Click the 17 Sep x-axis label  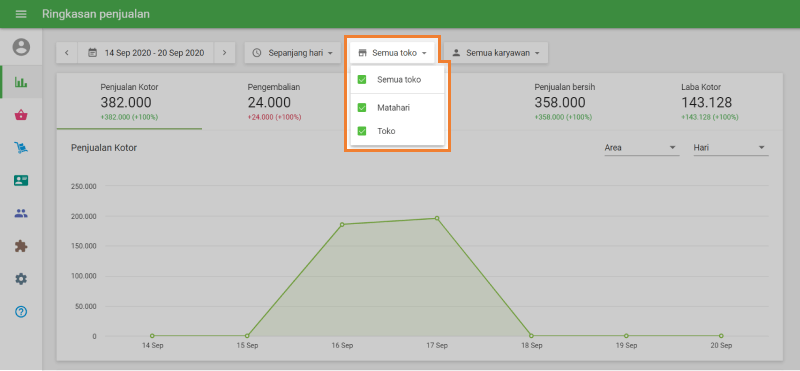pyautogui.click(x=437, y=345)
